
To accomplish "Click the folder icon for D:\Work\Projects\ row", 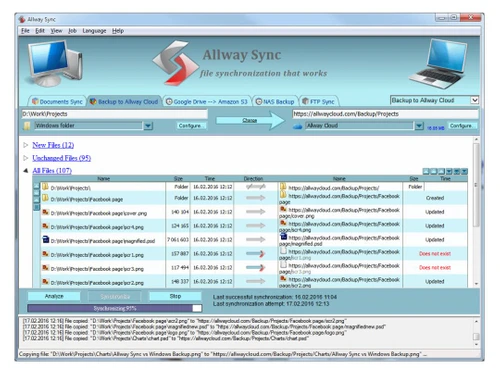I will tap(45, 187).
